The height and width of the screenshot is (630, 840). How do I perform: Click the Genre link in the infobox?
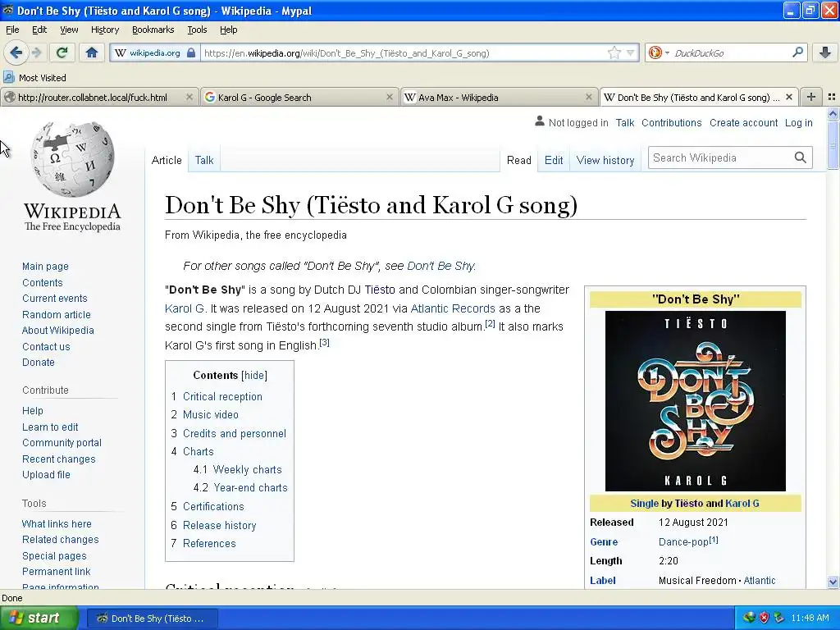(604, 542)
